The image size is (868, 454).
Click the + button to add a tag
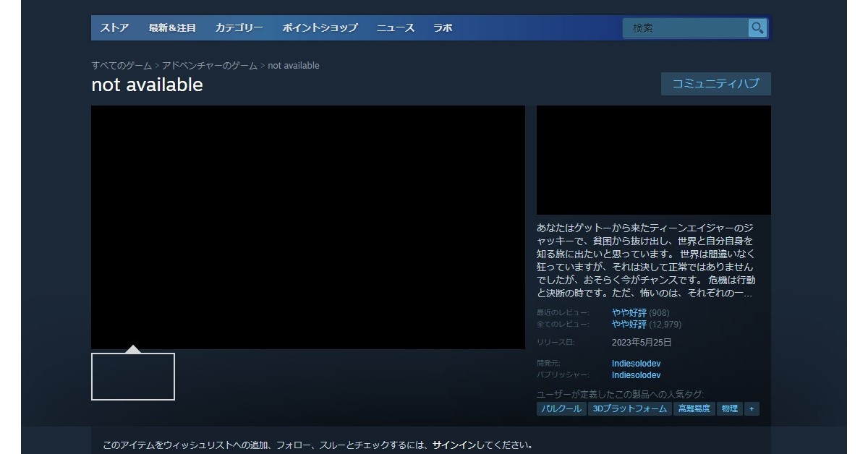pyautogui.click(x=751, y=409)
